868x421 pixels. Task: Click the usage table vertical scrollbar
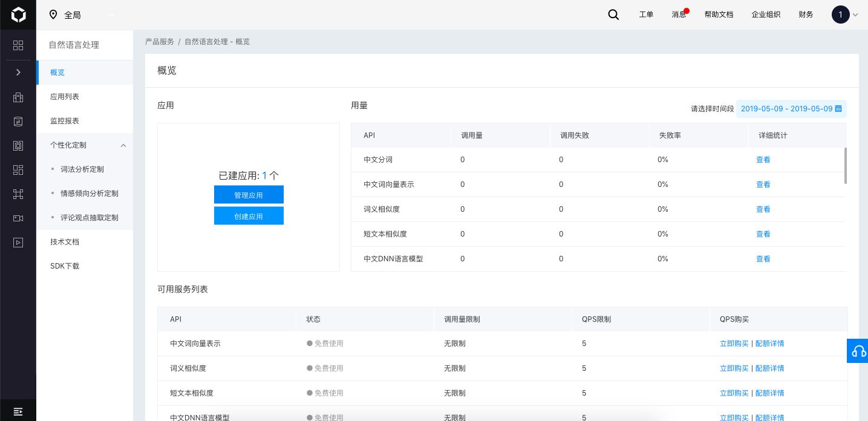point(845,165)
